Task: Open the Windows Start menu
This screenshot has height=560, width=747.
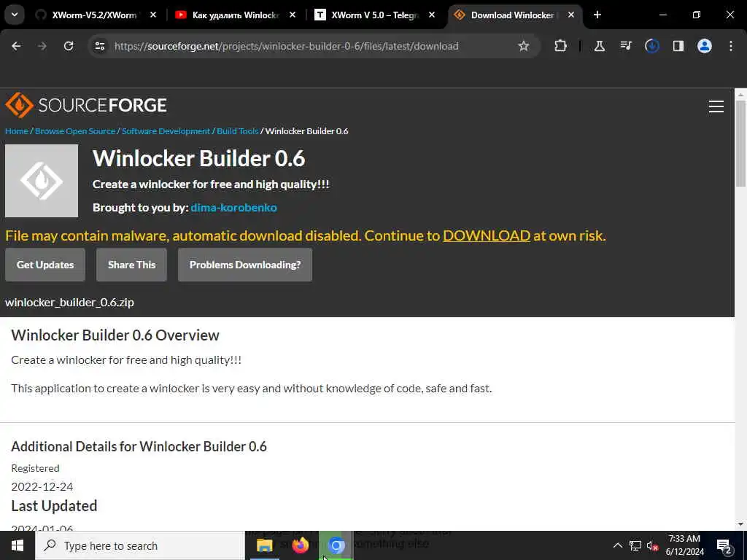Action: 18,545
